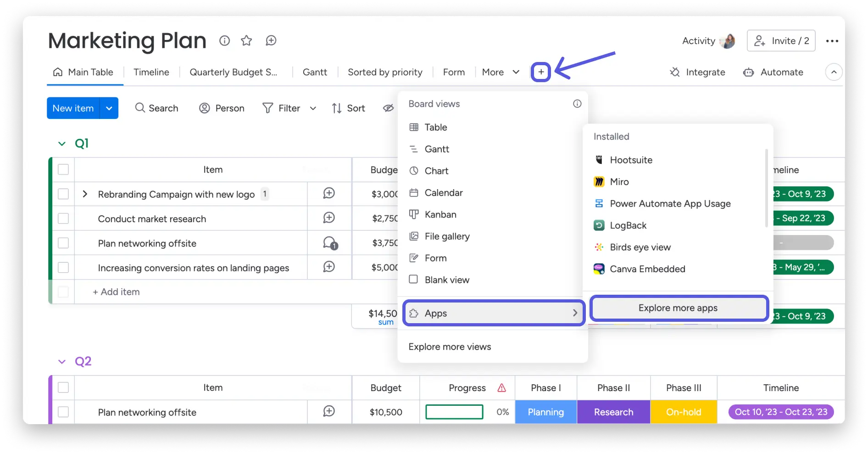Open the Integrate plug icon
This screenshot has width=868, height=454.
[675, 72]
